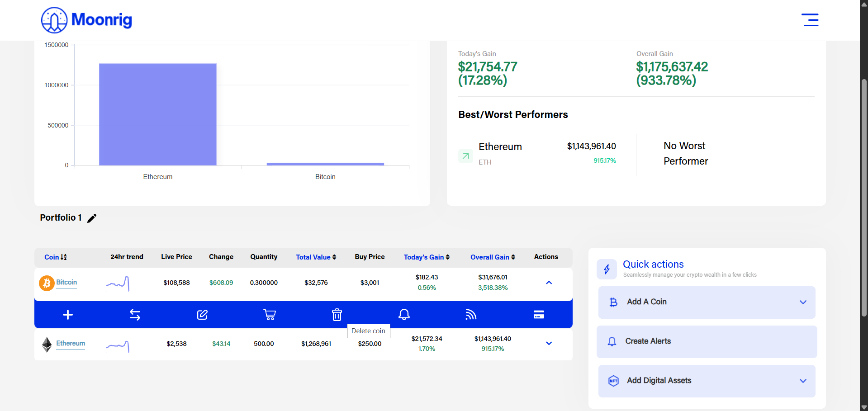Click the Quick actions heading
The height and width of the screenshot is (411, 868).
(653, 264)
